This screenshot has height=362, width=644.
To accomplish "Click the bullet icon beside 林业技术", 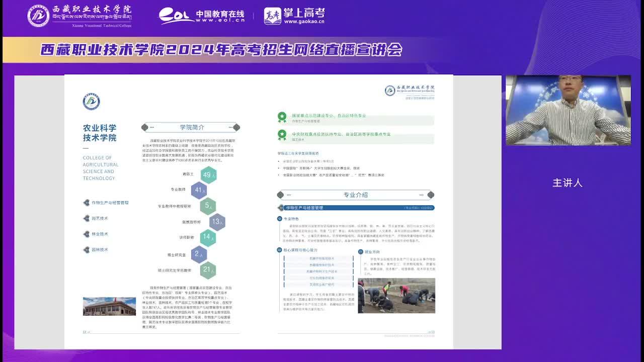I will pyautogui.click(x=87, y=234).
